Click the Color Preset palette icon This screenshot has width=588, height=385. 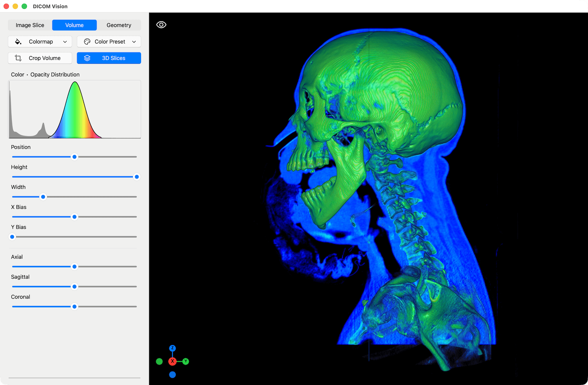[x=87, y=41]
